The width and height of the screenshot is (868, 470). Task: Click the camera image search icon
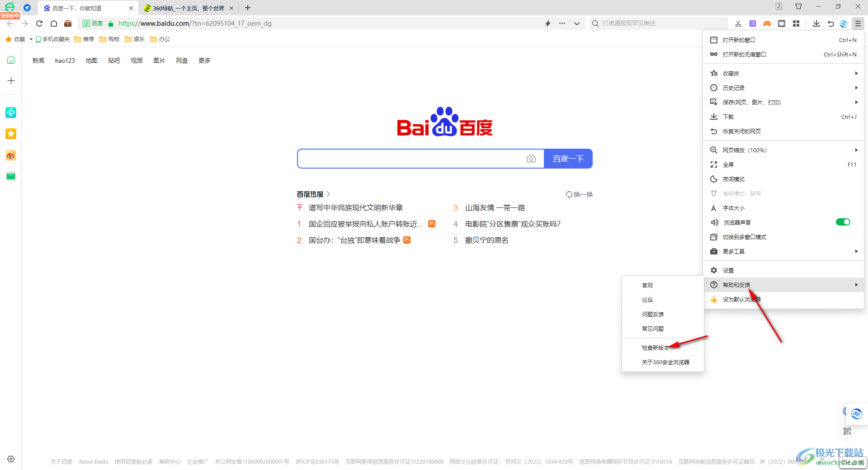click(x=531, y=159)
